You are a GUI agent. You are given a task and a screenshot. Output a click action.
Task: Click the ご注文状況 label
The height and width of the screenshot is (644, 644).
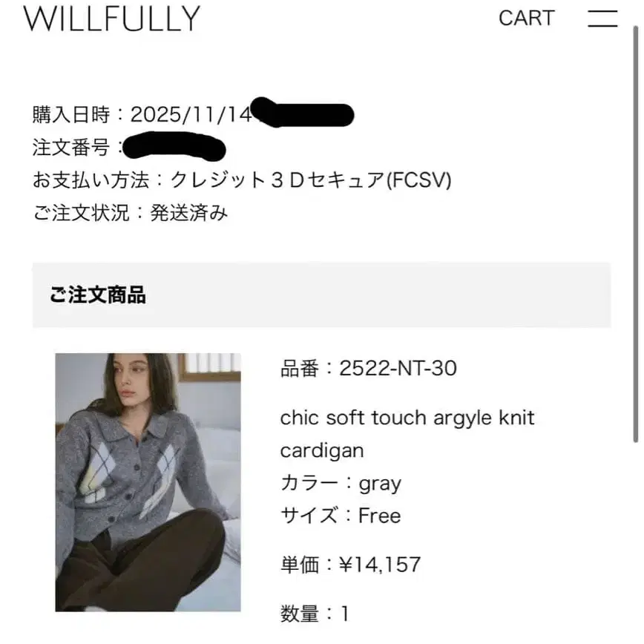click(x=82, y=213)
